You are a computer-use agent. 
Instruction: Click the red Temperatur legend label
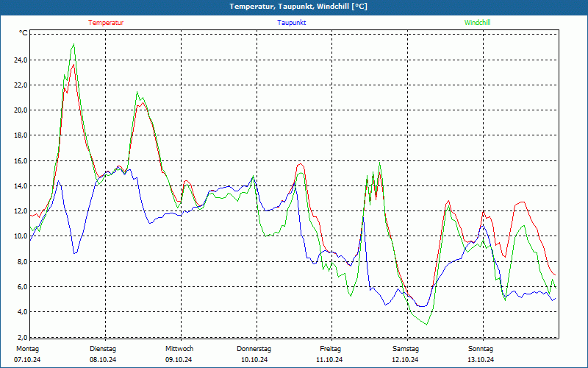[x=106, y=23]
